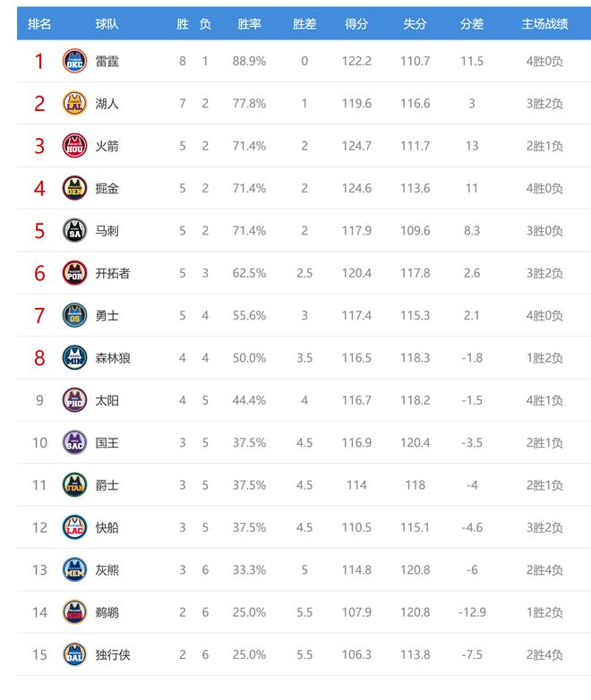This screenshot has width=591, height=700.
Task: Sort by the 得分 column header
Action: pos(356,24)
